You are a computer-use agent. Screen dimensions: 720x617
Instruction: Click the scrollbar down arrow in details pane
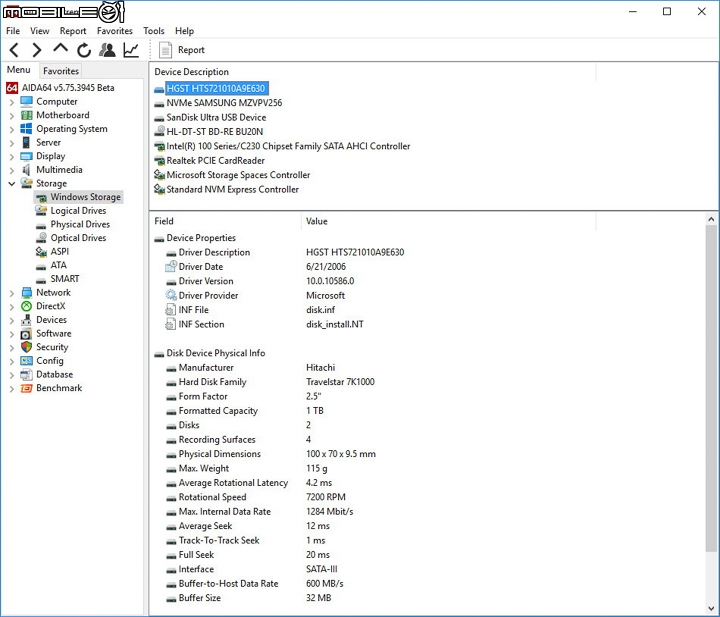tap(711, 609)
